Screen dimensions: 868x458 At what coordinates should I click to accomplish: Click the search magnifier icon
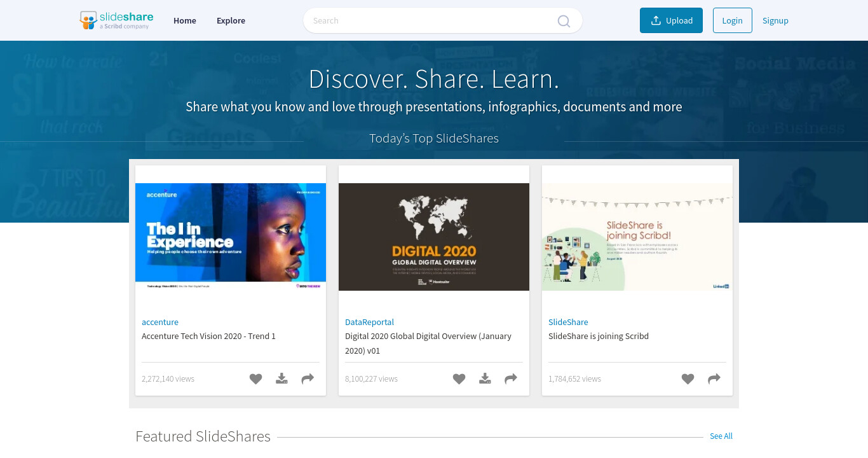pyautogui.click(x=564, y=21)
